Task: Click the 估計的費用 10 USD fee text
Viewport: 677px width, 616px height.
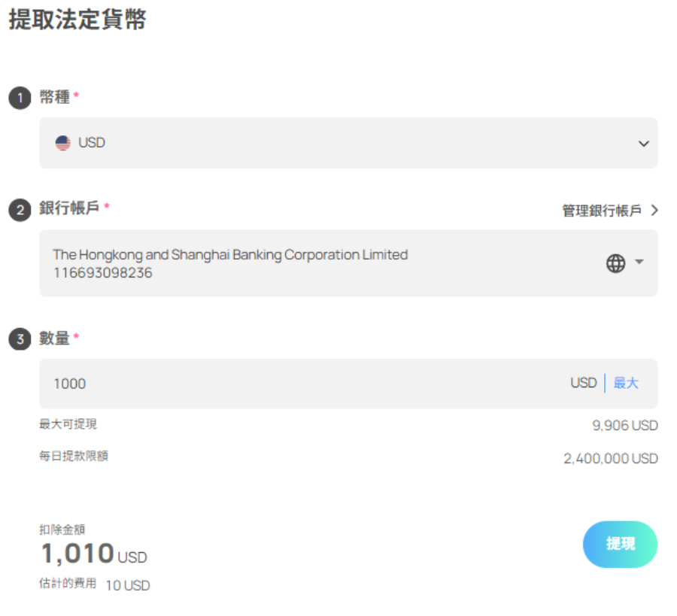Action: [x=95, y=584]
